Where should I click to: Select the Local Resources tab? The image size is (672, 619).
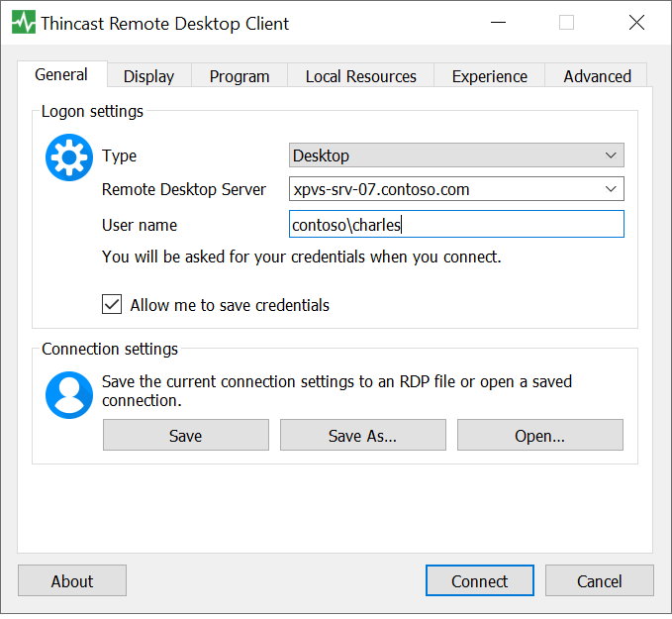(360, 76)
